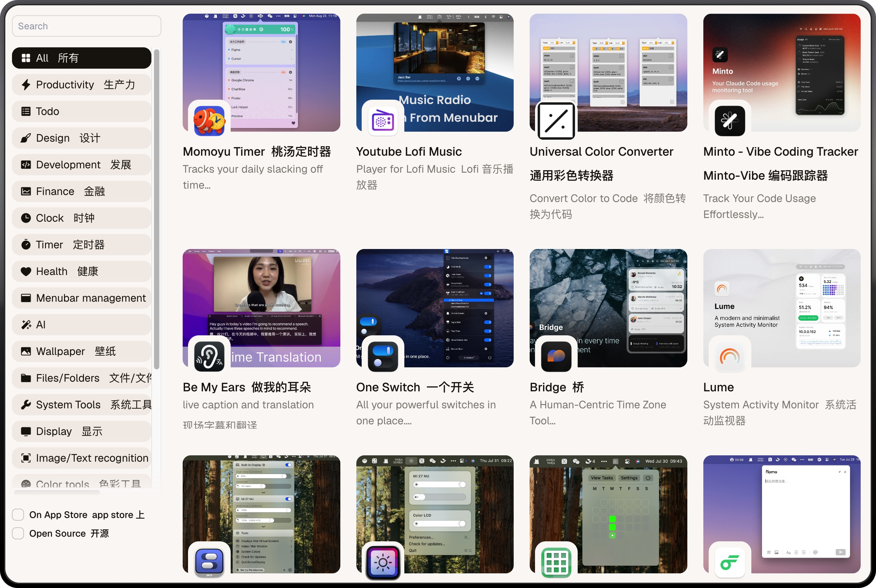Click the Lume orange arc icon
This screenshot has width=876, height=588.
pos(729,356)
